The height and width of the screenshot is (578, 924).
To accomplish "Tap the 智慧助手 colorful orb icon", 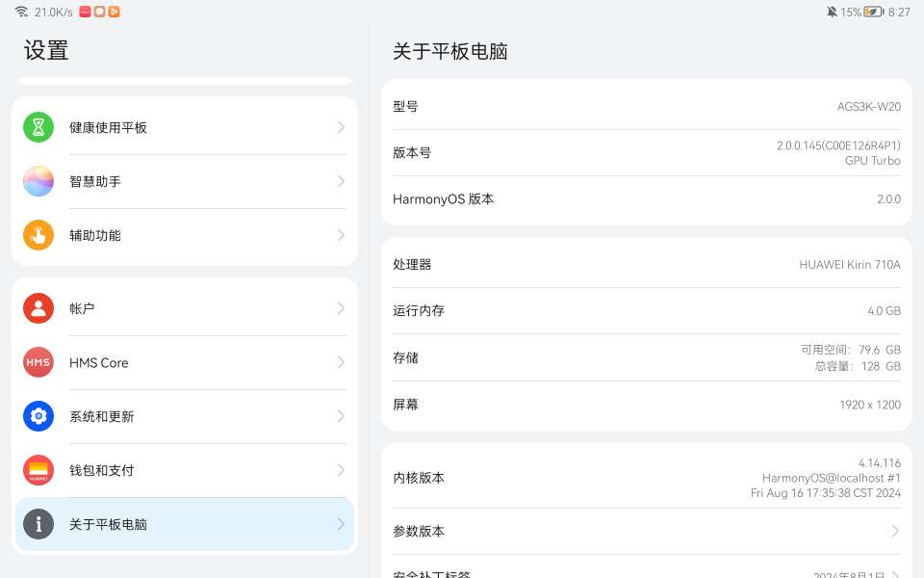I will (x=38, y=181).
